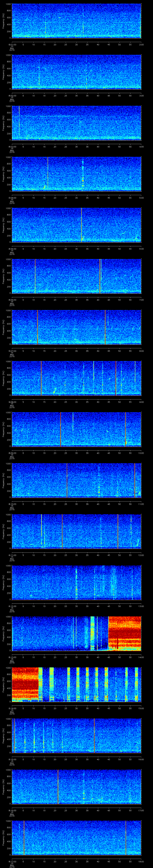Click the "2:00" end time label

[141, 44]
